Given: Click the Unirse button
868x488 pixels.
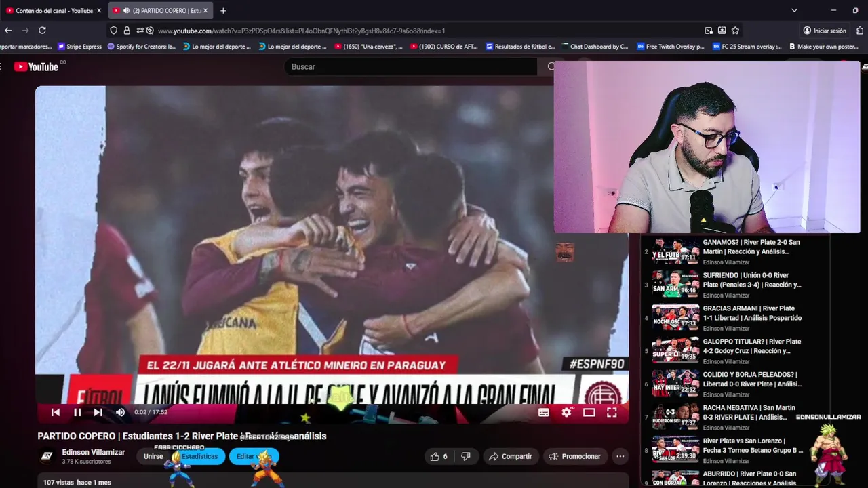Looking at the screenshot, I should [153, 456].
